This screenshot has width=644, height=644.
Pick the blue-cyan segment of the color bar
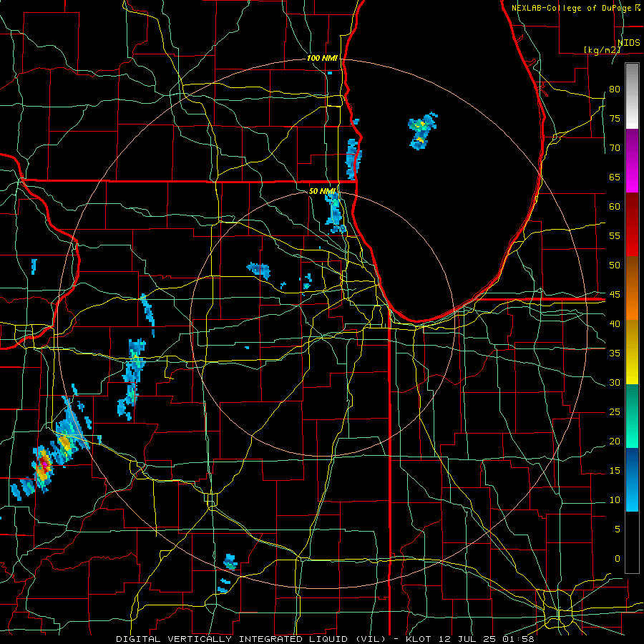pos(632,479)
